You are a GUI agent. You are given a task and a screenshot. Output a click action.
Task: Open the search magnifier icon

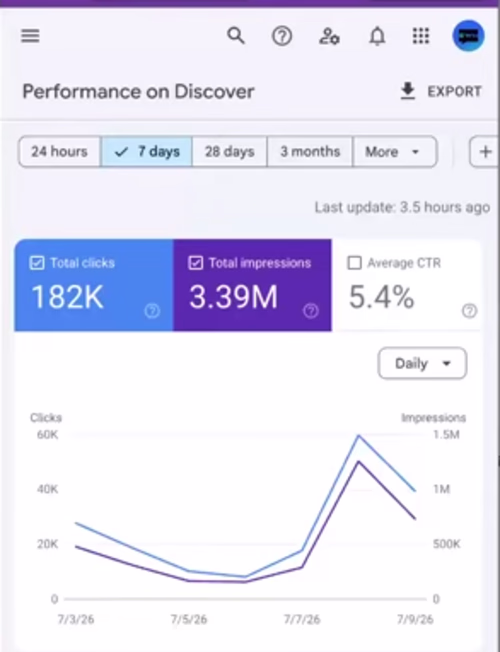tap(236, 36)
